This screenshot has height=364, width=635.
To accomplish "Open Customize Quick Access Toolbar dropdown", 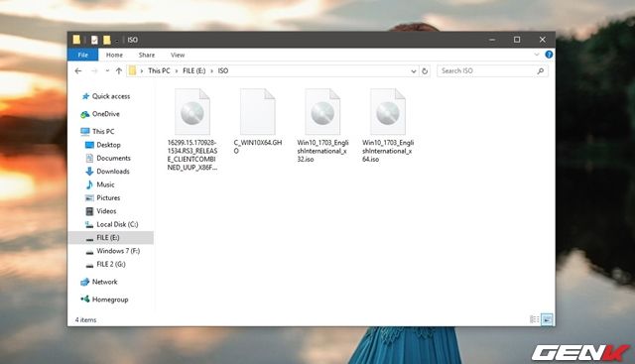I will coord(117,40).
